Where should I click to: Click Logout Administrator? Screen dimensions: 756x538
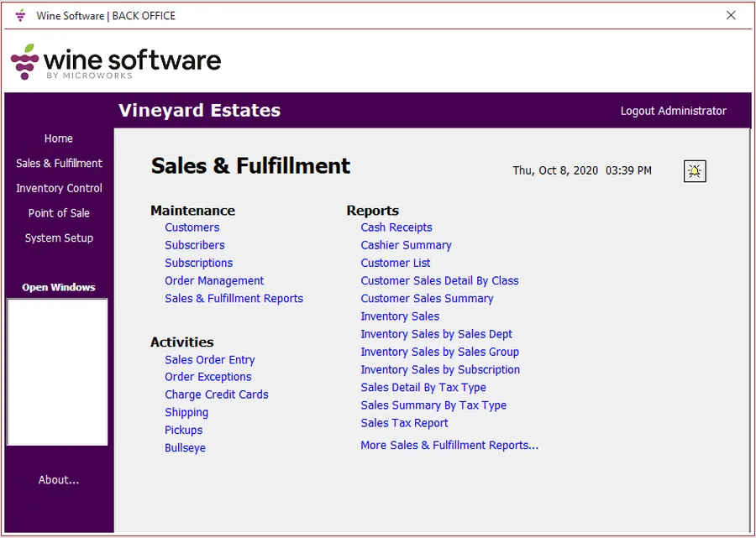click(x=673, y=111)
